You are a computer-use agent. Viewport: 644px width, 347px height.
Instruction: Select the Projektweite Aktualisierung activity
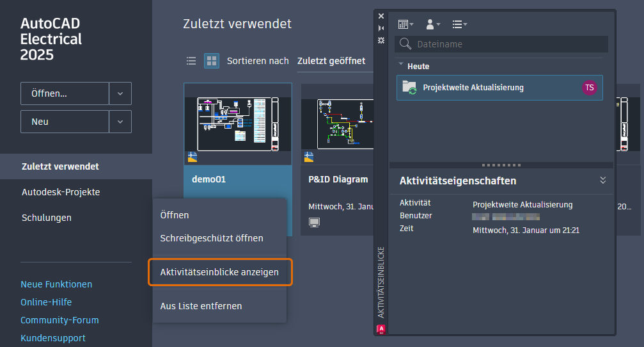tap(499, 88)
